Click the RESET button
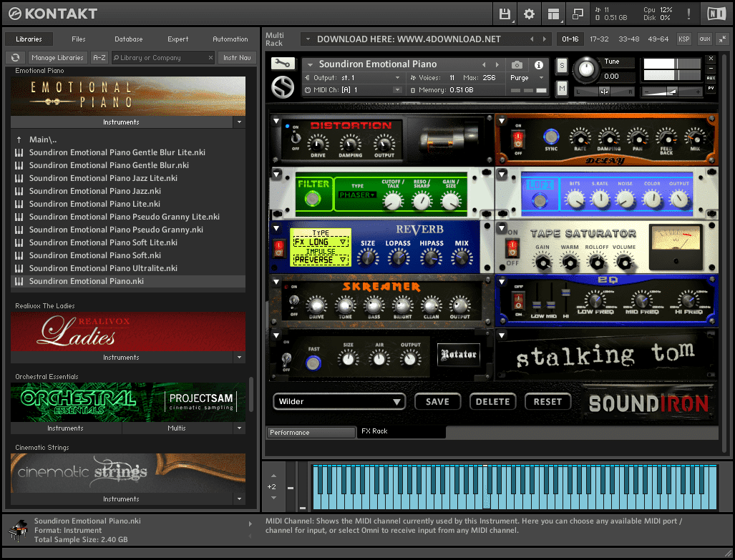Image resolution: width=735 pixels, height=560 pixels. point(547,402)
